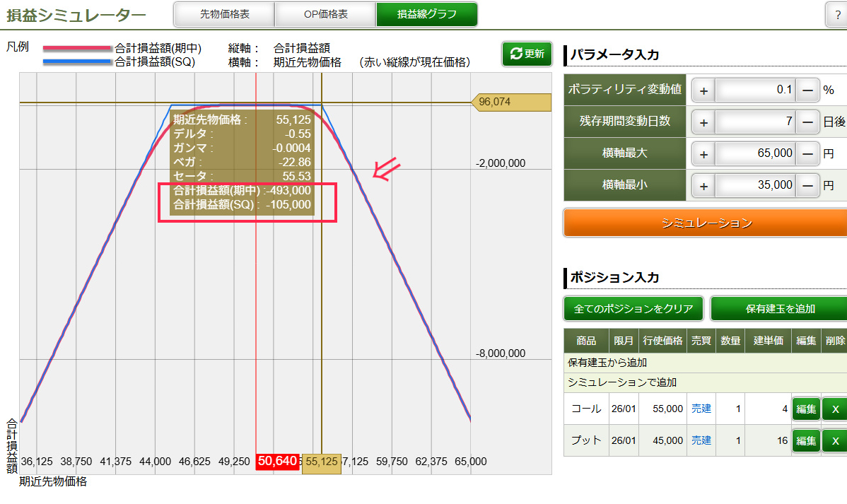This screenshot has width=847, height=504.
Task: Switch to the OP価格表 tab
Action: (x=325, y=14)
